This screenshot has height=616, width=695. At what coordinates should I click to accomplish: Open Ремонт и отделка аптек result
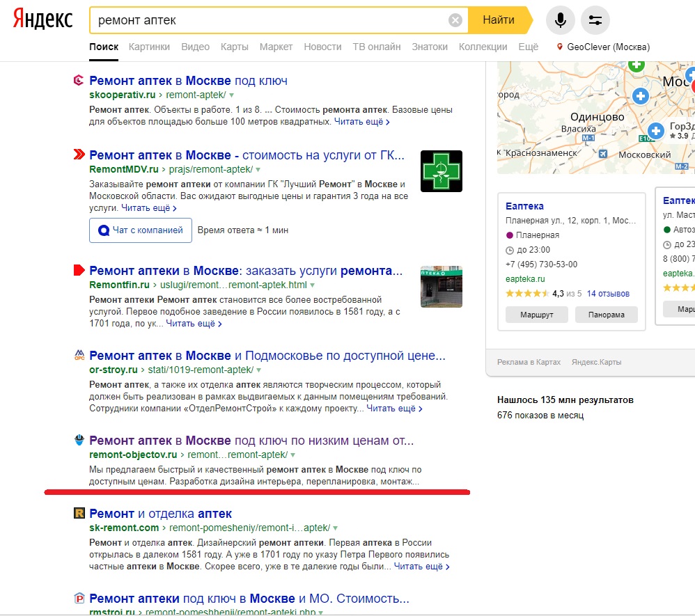point(160,514)
